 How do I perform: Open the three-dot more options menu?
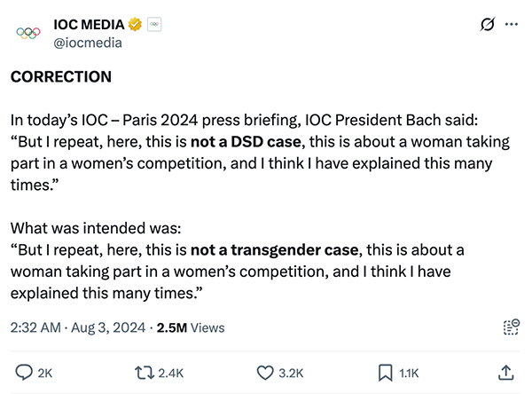click(511, 25)
